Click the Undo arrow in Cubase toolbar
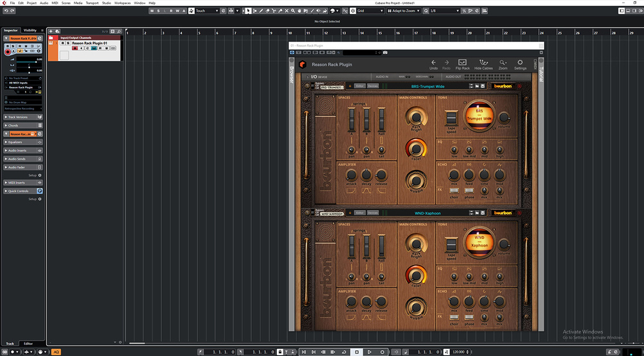This screenshot has height=356, width=644. coord(6,11)
